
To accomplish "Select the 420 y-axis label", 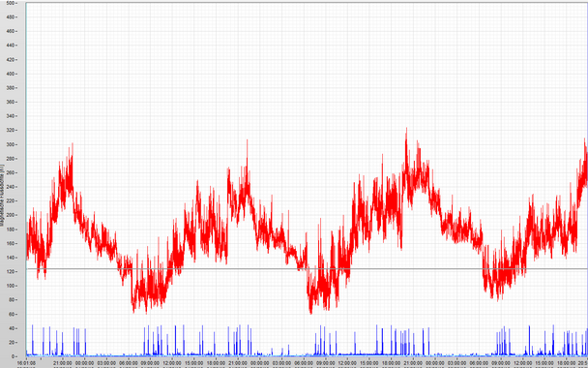I will (10, 60).
